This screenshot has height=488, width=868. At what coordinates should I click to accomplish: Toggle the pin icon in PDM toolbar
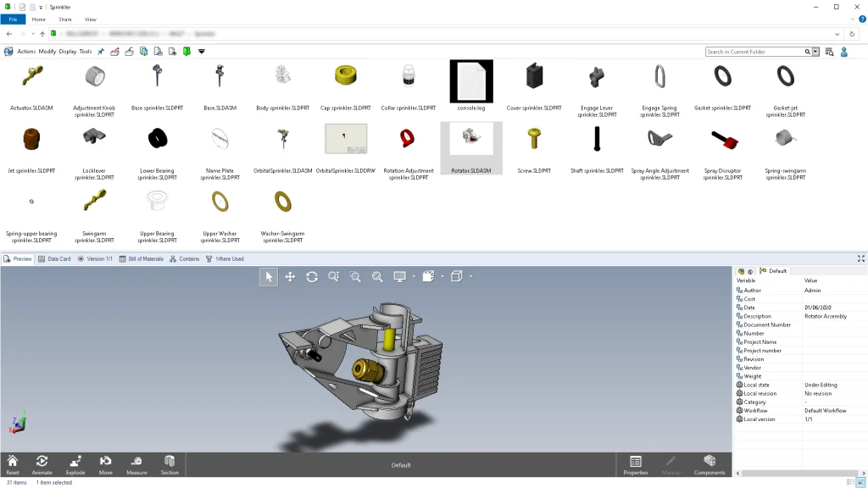tap(101, 52)
